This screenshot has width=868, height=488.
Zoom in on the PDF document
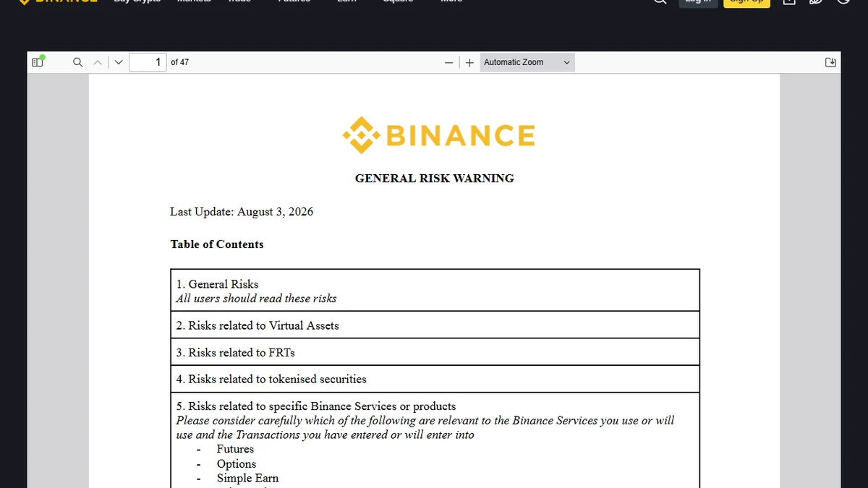[x=470, y=62]
